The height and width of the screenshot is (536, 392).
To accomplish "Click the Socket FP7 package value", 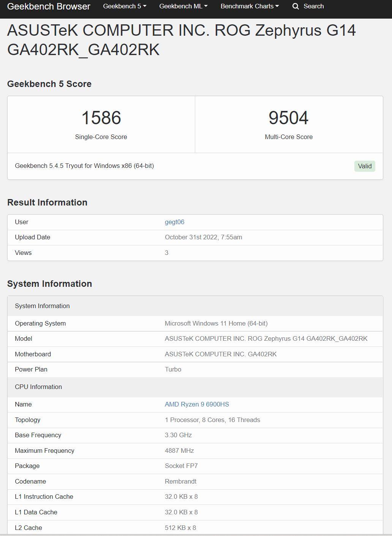I will click(x=181, y=466).
